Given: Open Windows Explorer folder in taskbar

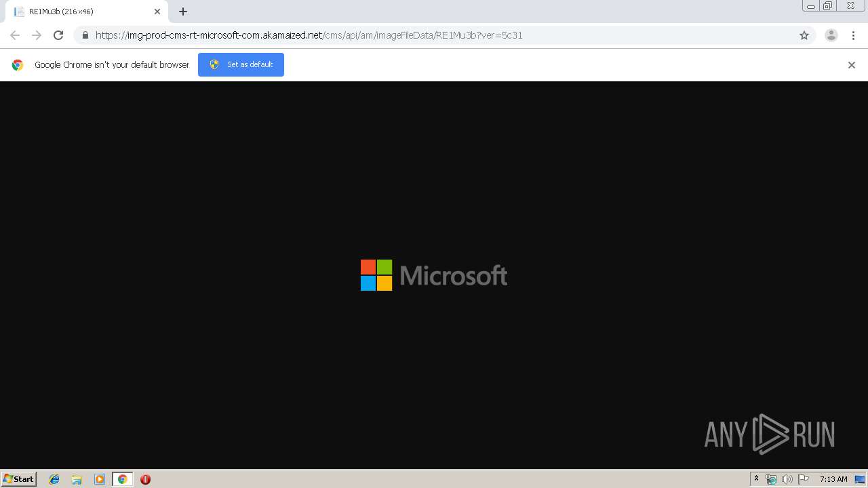Looking at the screenshot, I should pos(77,479).
